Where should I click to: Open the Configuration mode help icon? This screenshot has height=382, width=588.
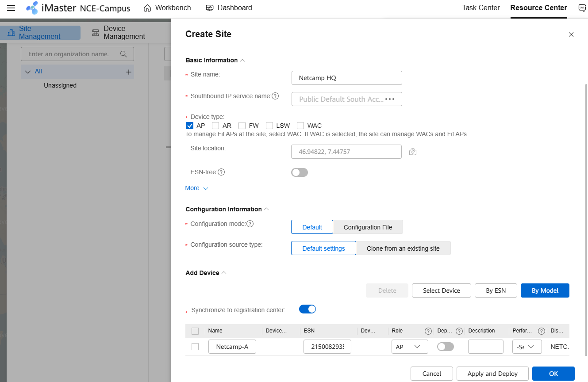tap(250, 224)
